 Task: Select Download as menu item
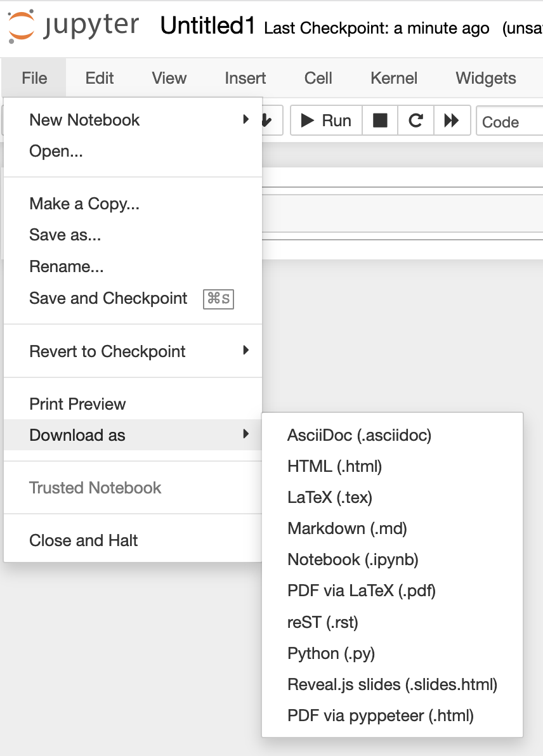(x=133, y=435)
